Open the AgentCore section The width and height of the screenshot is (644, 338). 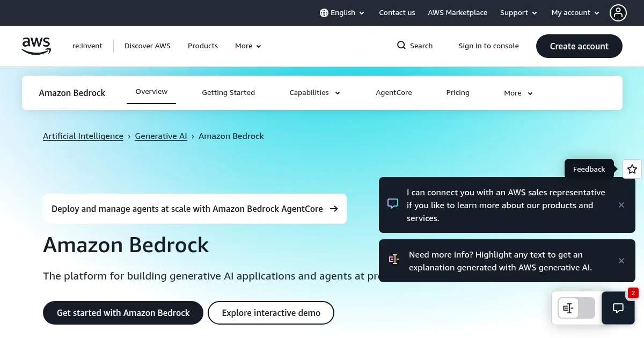(x=393, y=92)
